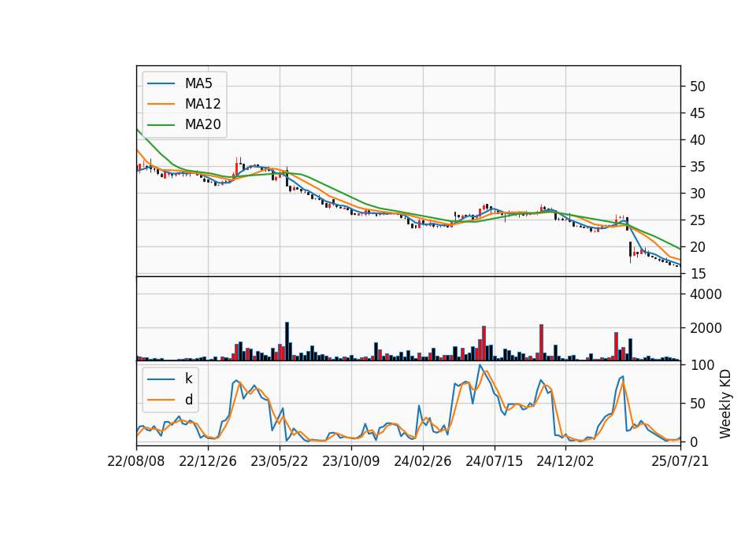Click the price axis value 50

[697, 87]
